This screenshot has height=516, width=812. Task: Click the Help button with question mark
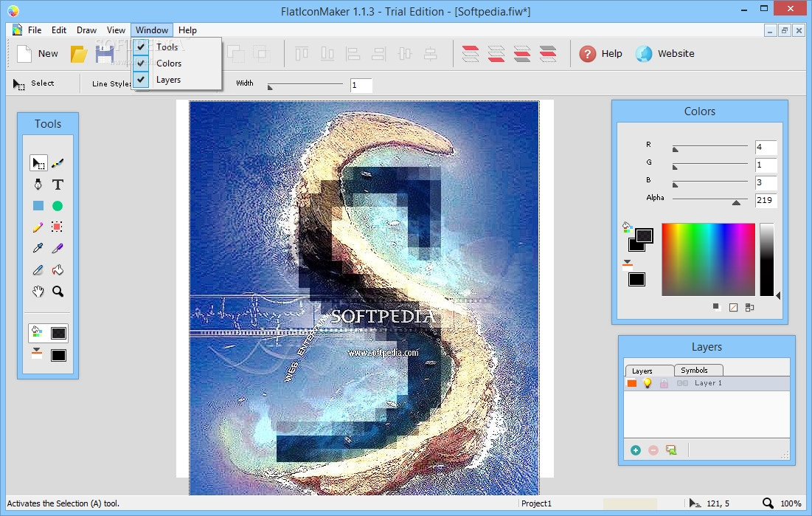pos(601,53)
